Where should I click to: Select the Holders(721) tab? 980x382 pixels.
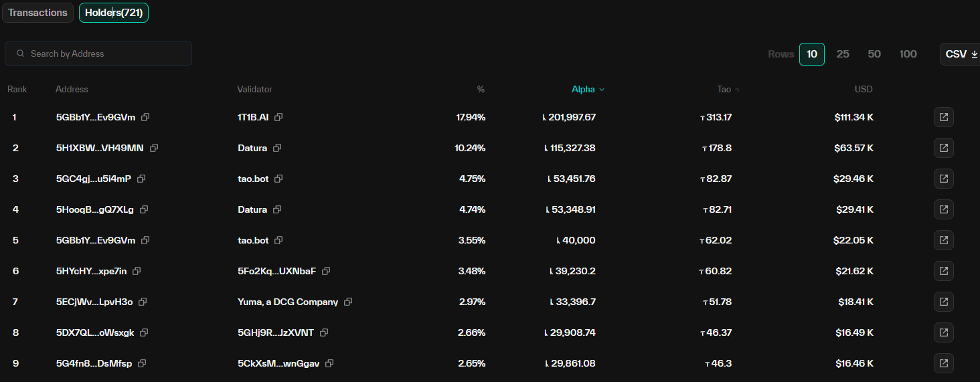pyautogui.click(x=113, y=13)
